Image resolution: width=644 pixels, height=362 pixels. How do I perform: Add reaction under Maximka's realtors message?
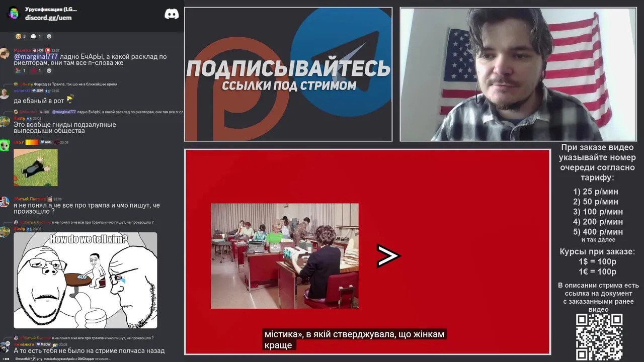coord(49,70)
